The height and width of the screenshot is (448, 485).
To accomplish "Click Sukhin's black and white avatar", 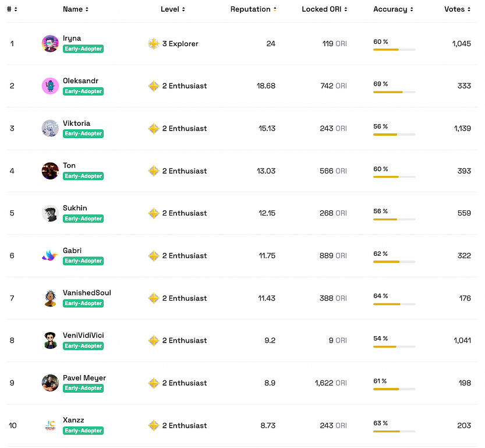I will (x=50, y=213).
